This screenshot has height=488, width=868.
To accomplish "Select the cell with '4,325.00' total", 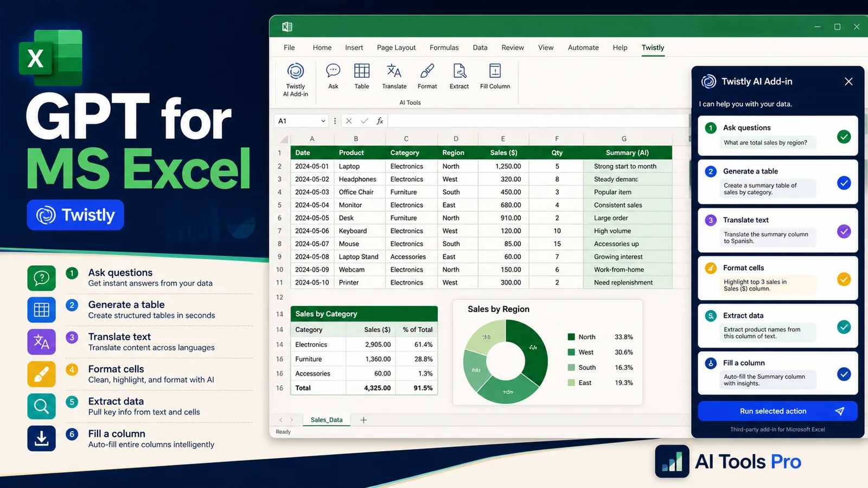I will [x=372, y=388].
